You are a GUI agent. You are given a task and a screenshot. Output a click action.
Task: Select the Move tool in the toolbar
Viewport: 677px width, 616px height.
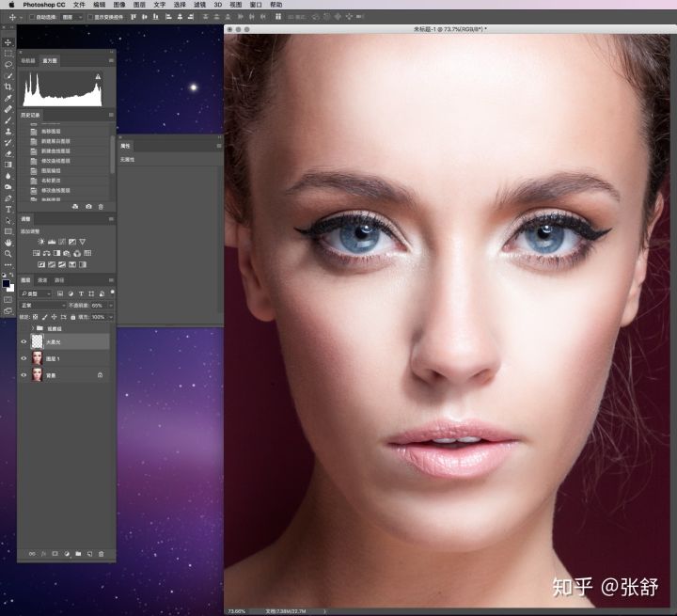click(8, 42)
